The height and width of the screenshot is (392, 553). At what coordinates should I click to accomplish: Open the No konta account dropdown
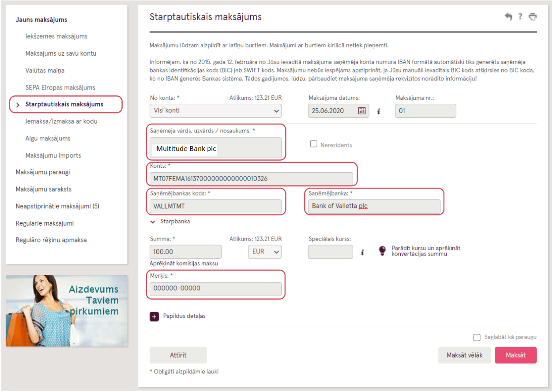click(x=216, y=111)
